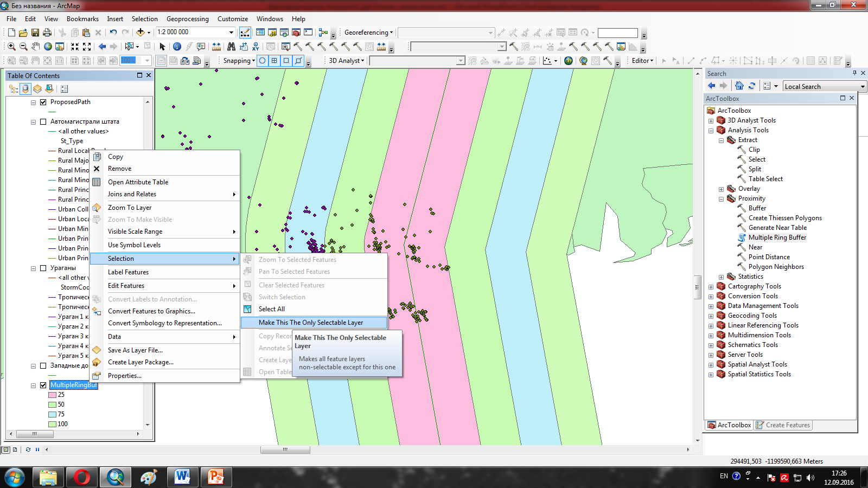Screen dimensions: 868x488
Task: Open the Editor dropdown menu
Action: (x=642, y=61)
